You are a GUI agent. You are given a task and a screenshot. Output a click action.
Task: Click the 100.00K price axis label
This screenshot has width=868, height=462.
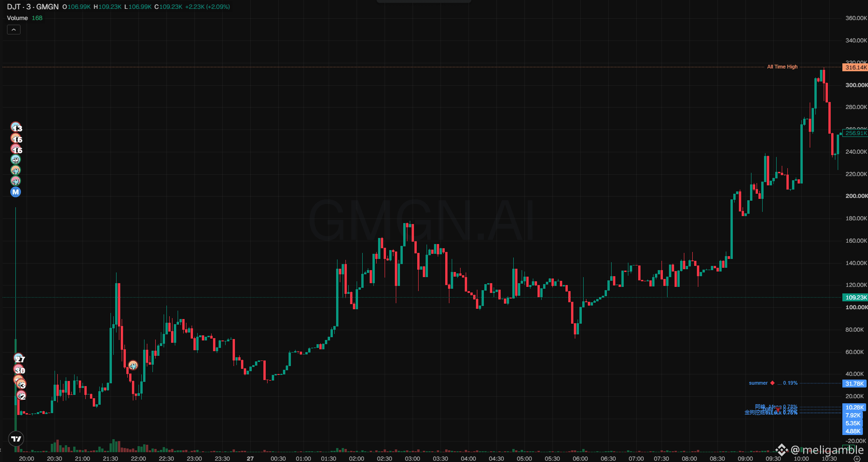pyautogui.click(x=856, y=307)
